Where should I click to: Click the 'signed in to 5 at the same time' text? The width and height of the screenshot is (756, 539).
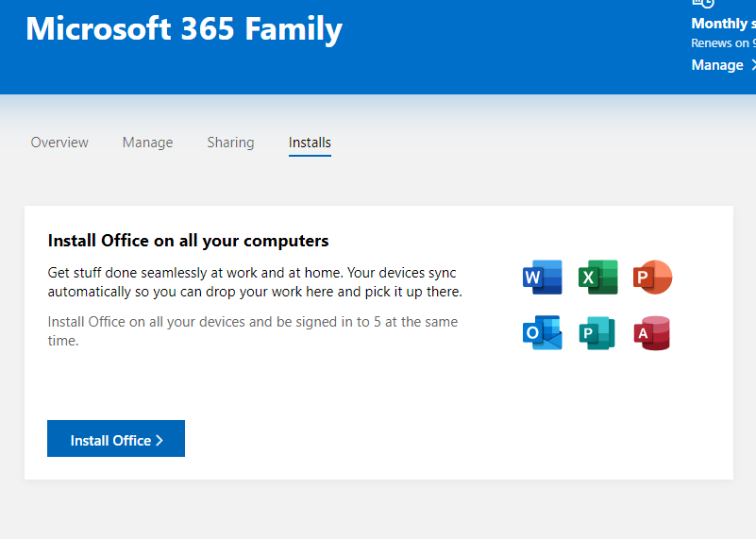[253, 331]
